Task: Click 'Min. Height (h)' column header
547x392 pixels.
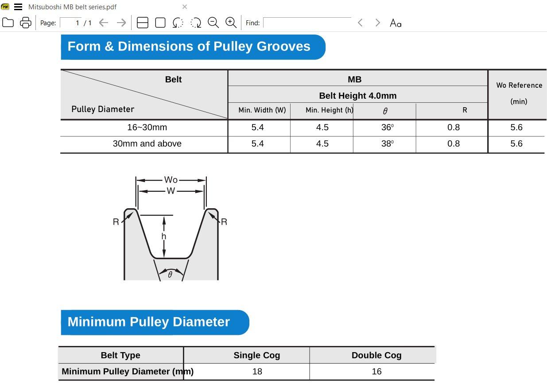Action: (329, 110)
